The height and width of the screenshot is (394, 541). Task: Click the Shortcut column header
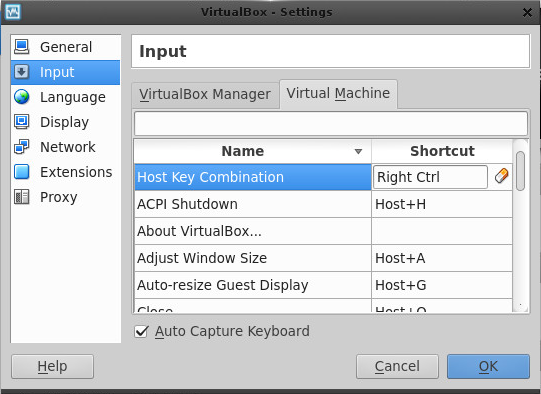[x=442, y=151]
